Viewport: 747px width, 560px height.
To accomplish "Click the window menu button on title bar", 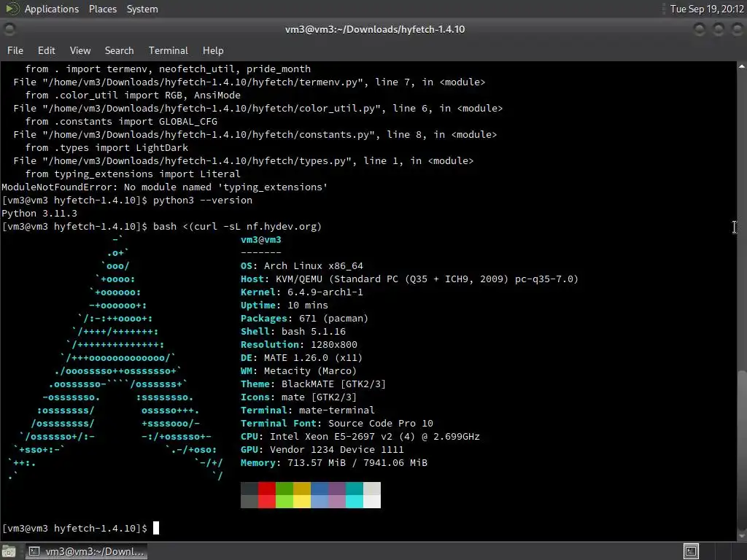I will point(9,29).
